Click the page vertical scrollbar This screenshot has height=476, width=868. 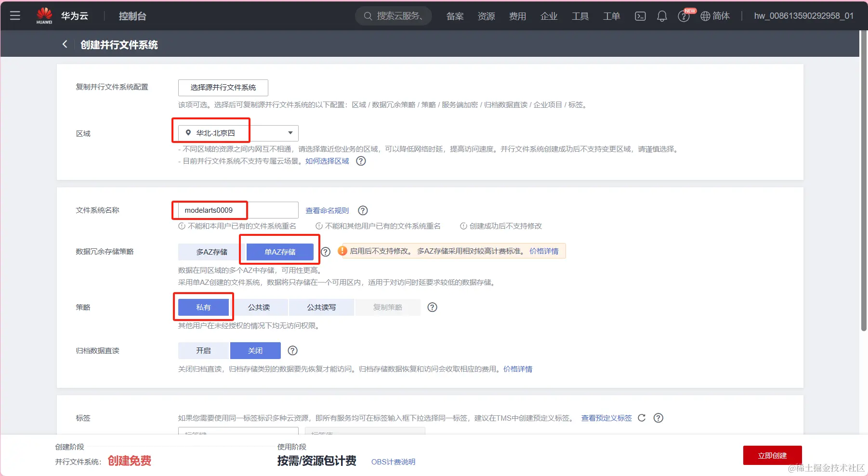click(864, 180)
